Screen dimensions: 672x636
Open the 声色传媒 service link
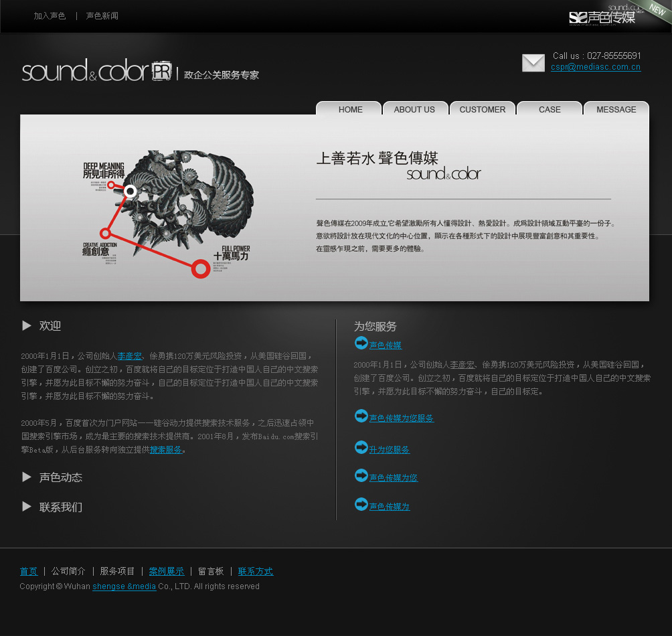(386, 345)
